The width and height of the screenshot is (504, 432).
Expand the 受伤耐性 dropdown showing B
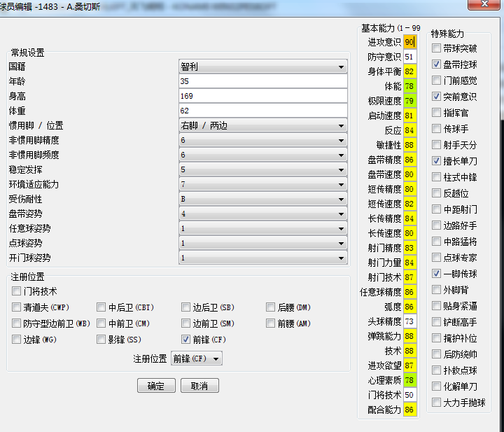tap(263, 200)
